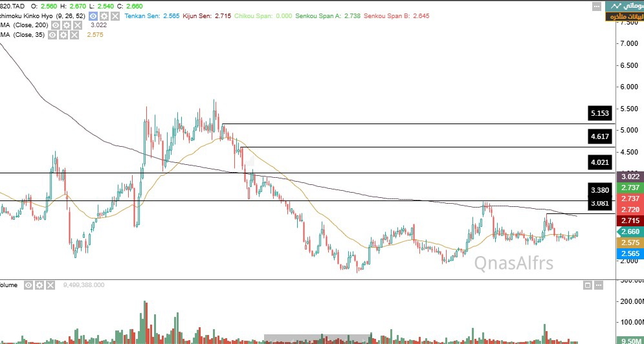This screenshot has height=344, width=644.
Task: Open Volume indicator settings gear
Action: click(x=39, y=285)
